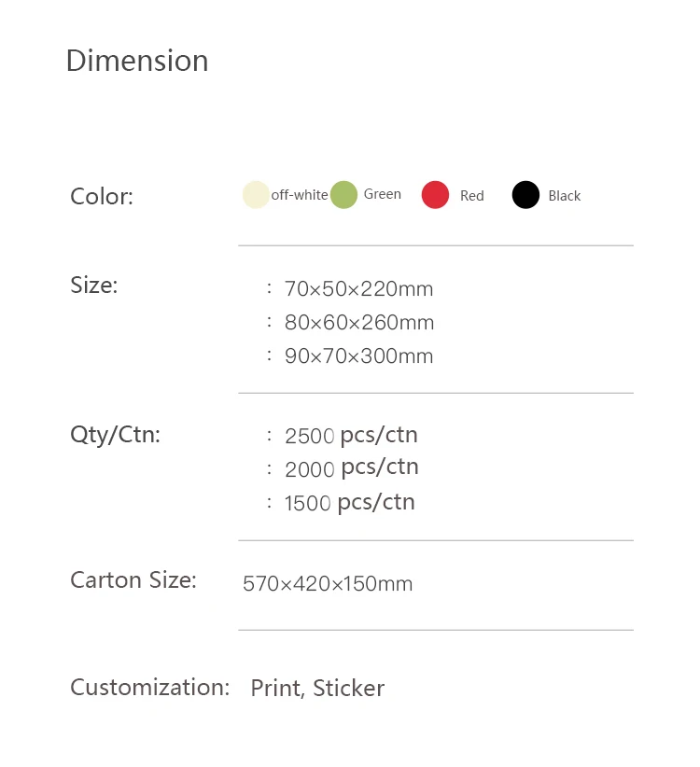Click the Black color label
700x767 pixels.
[565, 196]
